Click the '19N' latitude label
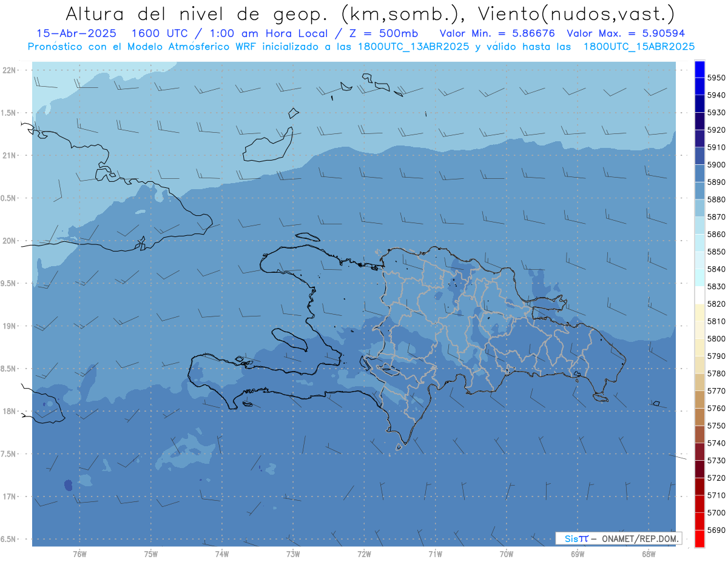 (x=8, y=326)
